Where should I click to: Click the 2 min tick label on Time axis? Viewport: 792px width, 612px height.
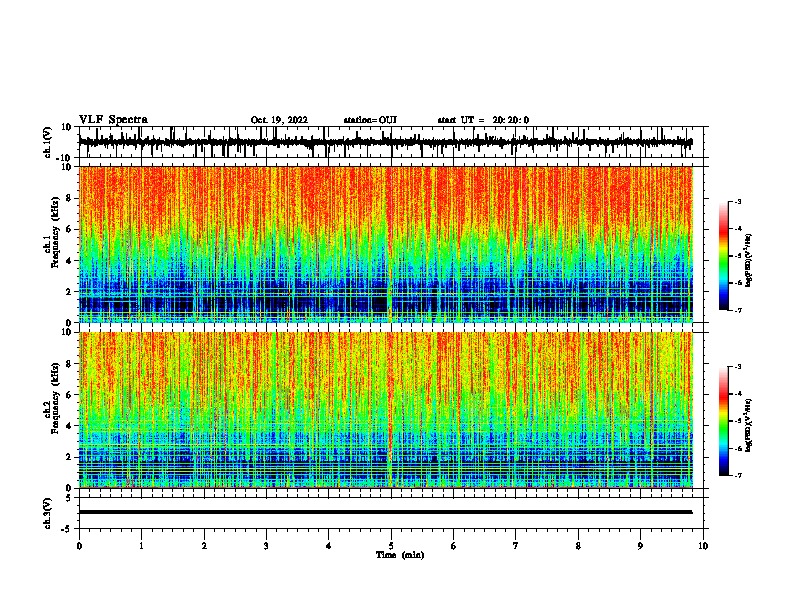pyautogui.click(x=204, y=546)
